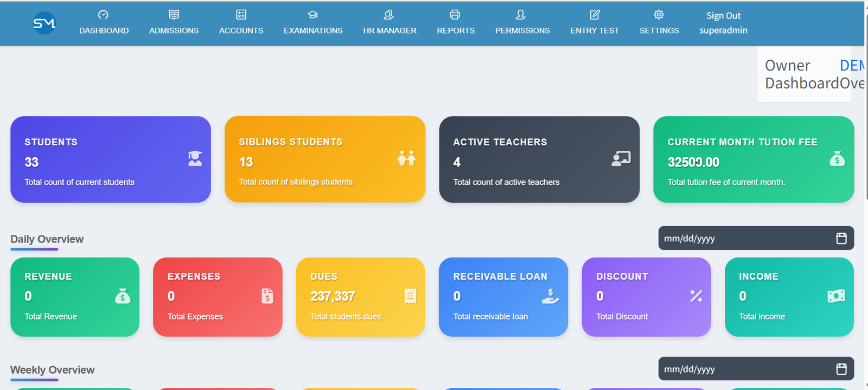Click the SM logo in header

44,23
